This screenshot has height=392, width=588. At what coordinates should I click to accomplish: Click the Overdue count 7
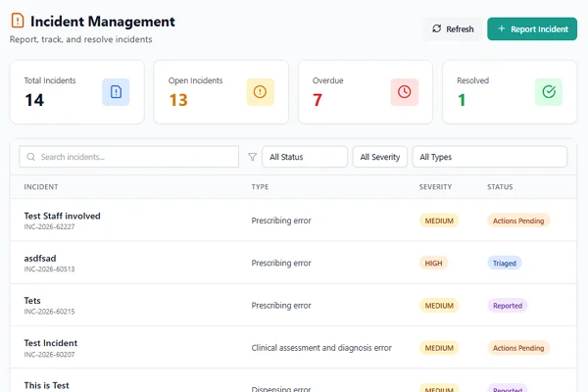[x=318, y=100]
